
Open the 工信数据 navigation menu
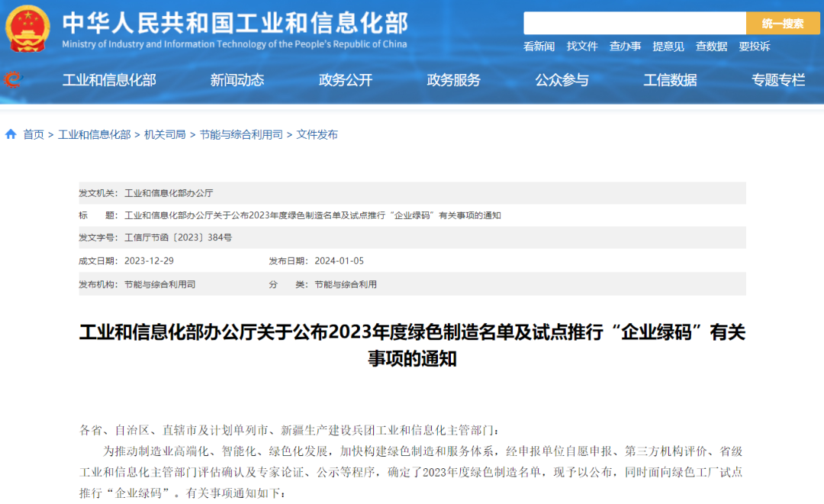click(670, 80)
